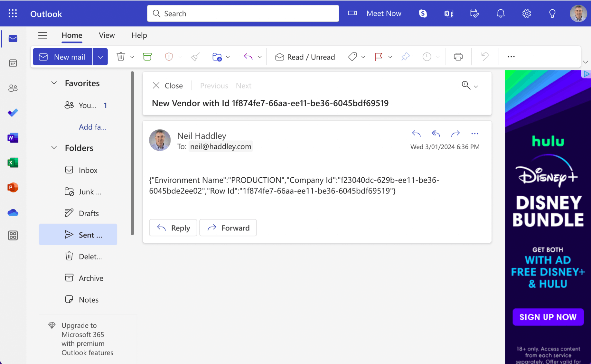Open Mail in the left rail
The image size is (591, 364).
(13, 39)
